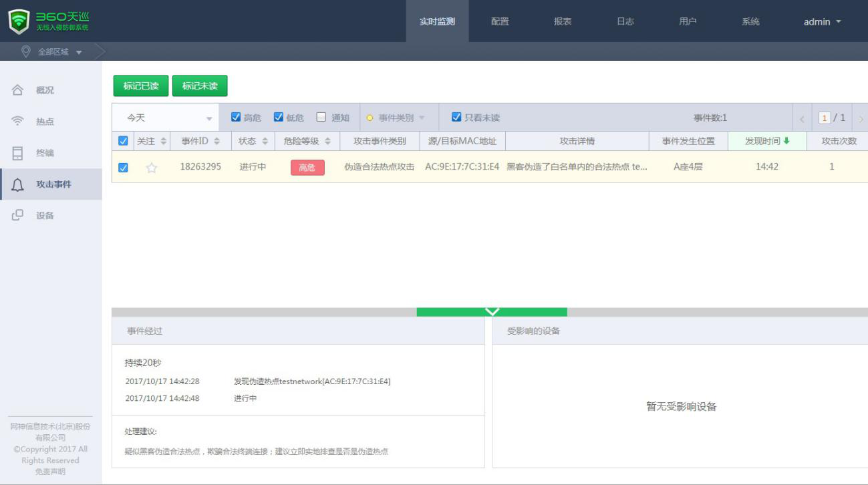This screenshot has height=485, width=868.
Task: Click 伪造合法热点攻击 event type cell
Action: point(380,167)
